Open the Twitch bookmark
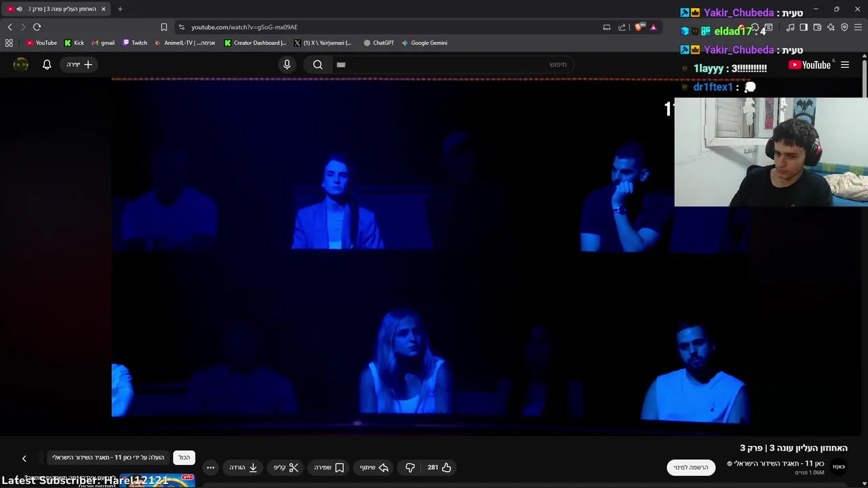868x488 pixels. [135, 43]
